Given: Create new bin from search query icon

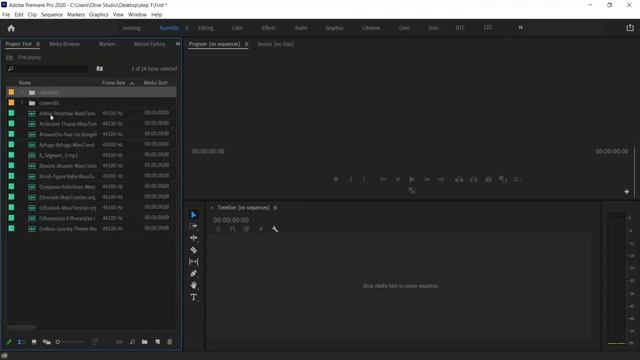Looking at the screenshot, I should coord(100,69).
